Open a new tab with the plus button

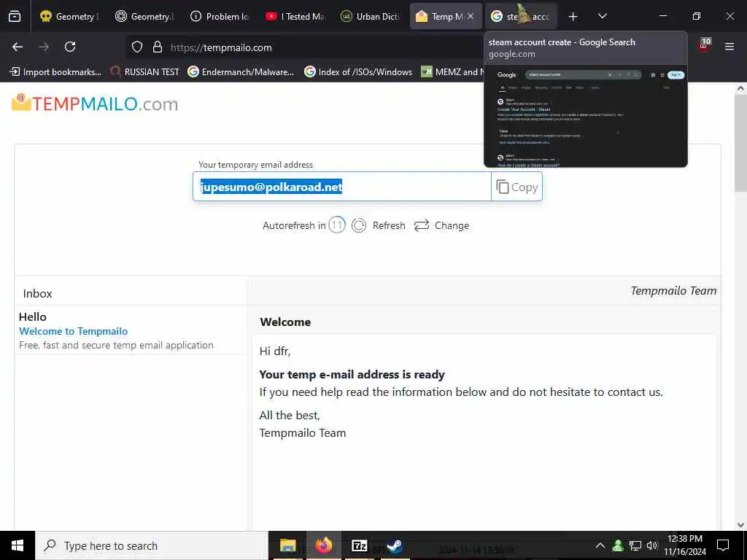[573, 17]
